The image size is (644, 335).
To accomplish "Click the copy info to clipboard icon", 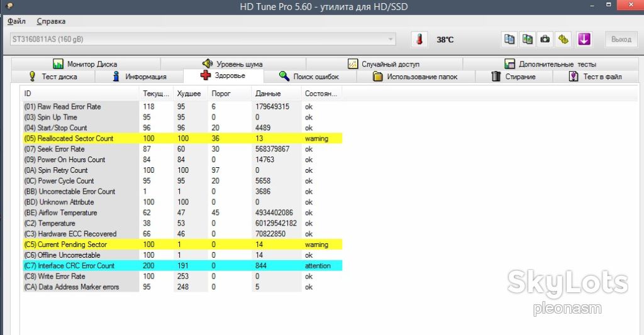I will pos(509,40).
